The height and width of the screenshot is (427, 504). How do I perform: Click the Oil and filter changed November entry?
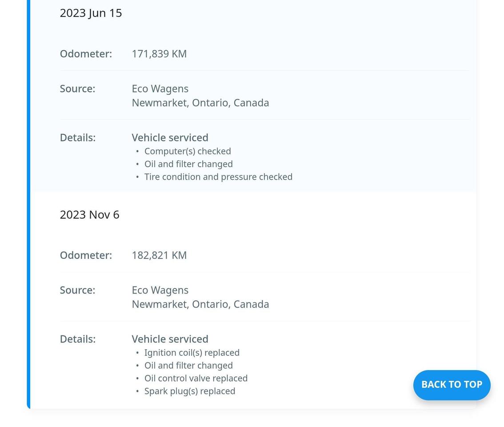(x=188, y=365)
